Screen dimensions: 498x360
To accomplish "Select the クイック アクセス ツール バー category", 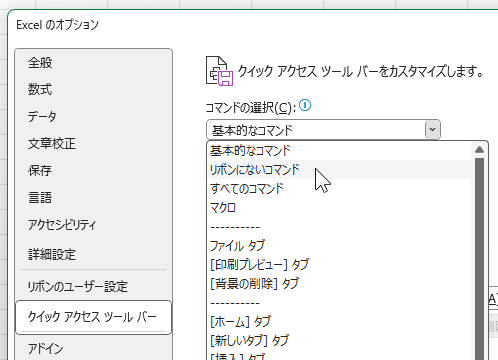I will point(93,317).
